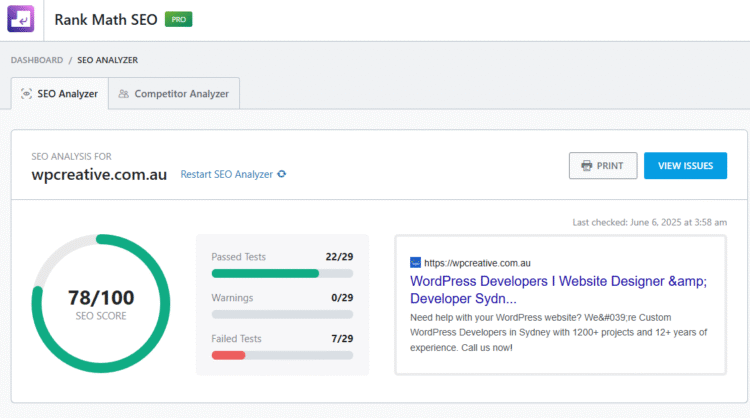Click the preview description starting 'Need help'
The height and width of the screenshot is (418, 750).
[x=558, y=332]
